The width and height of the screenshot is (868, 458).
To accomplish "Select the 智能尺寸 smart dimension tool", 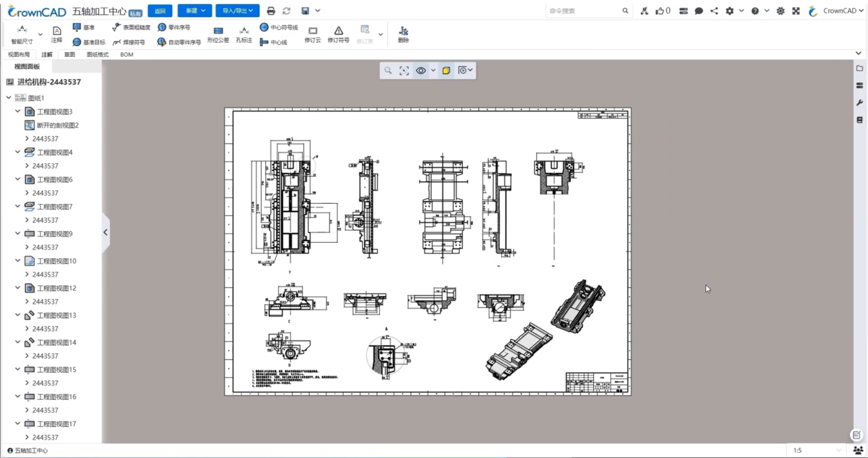I will coord(22,35).
